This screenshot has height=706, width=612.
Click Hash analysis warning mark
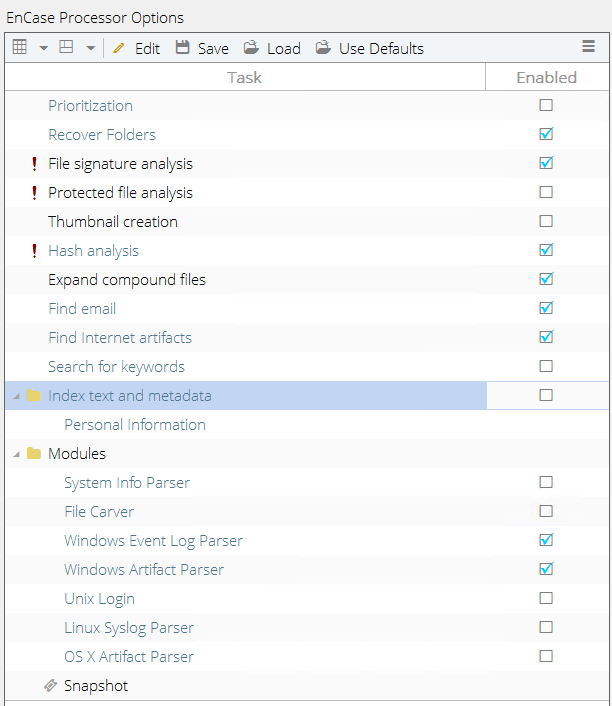click(x=34, y=250)
